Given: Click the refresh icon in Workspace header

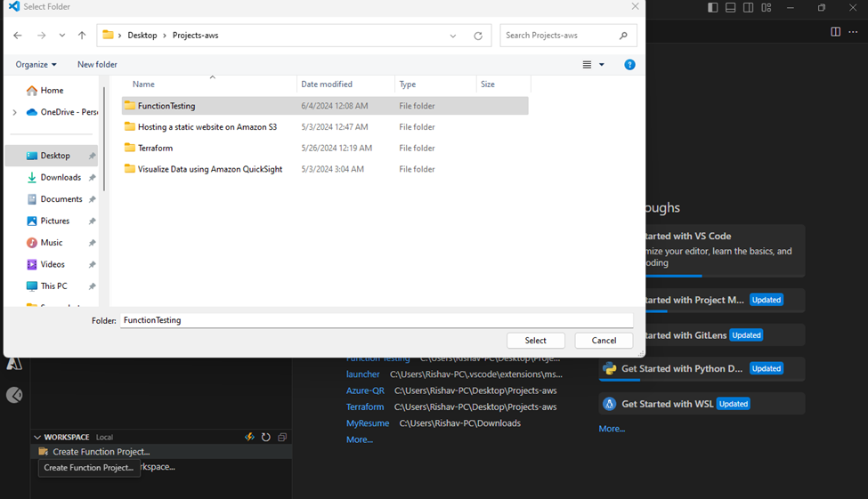Looking at the screenshot, I should pyautogui.click(x=265, y=437).
